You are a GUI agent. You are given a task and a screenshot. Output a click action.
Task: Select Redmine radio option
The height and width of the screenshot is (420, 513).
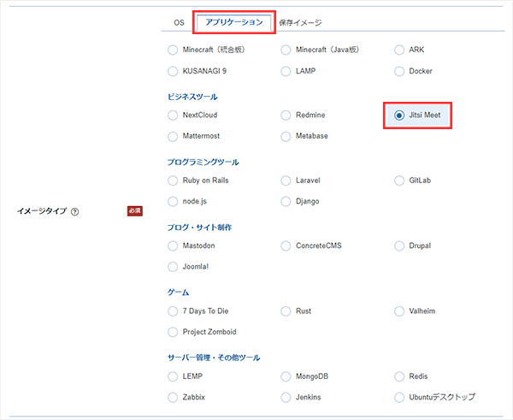click(x=286, y=115)
